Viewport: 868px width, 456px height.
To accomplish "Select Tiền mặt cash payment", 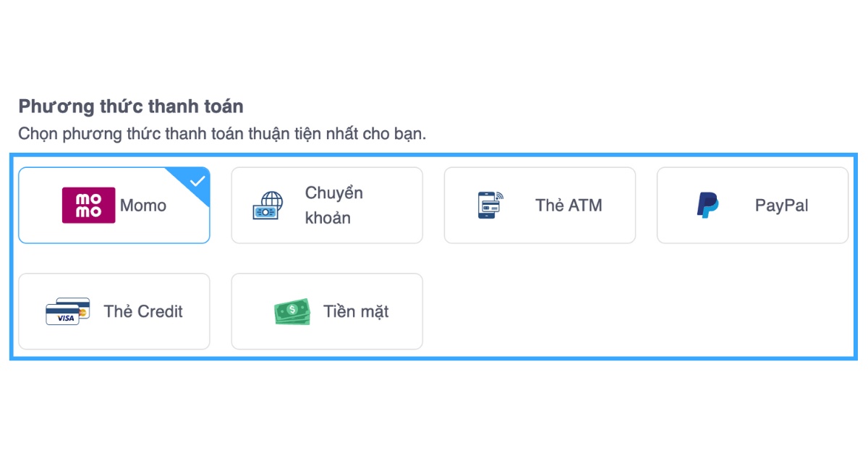I will (326, 311).
